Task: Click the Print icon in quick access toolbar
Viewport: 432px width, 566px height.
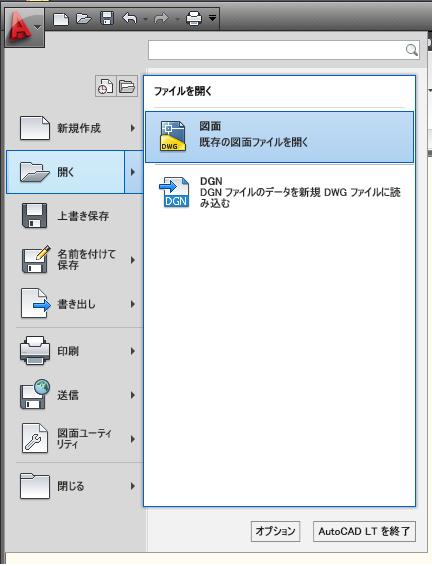Action: pos(194,18)
